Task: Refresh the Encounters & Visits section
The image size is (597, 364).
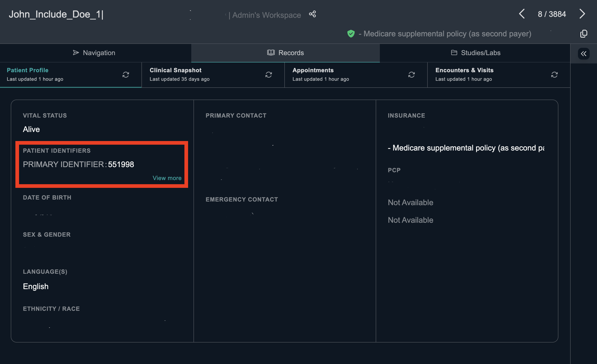Action: click(554, 75)
